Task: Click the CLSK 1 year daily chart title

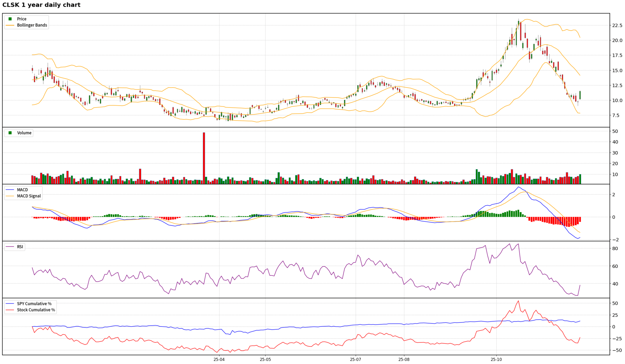Action: click(x=41, y=5)
